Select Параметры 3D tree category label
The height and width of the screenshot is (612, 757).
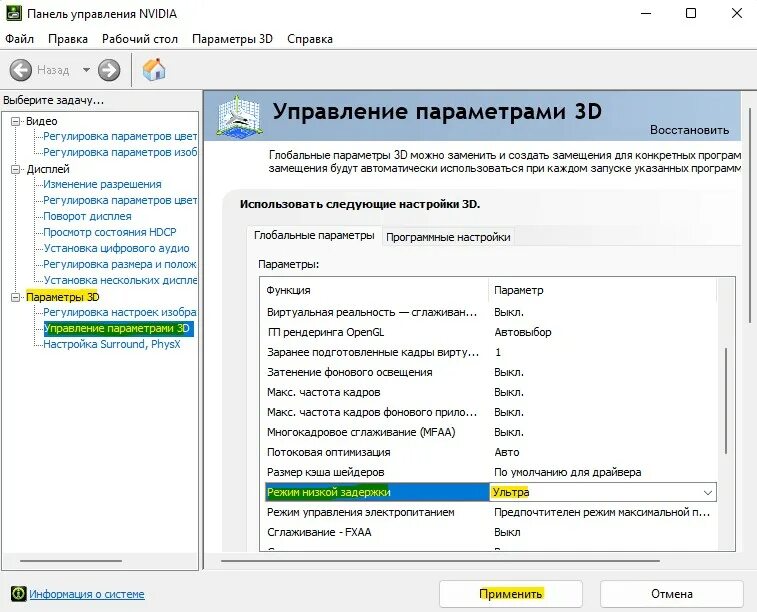point(62,297)
